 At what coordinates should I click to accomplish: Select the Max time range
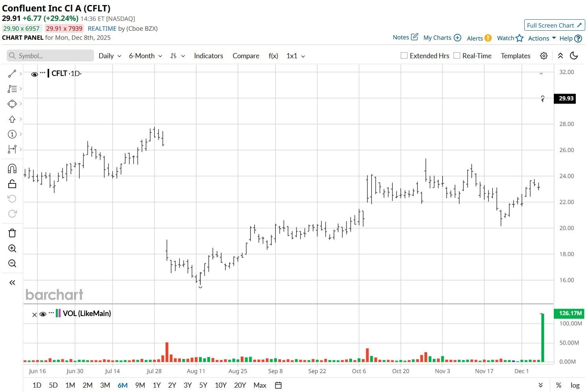coord(260,385)
